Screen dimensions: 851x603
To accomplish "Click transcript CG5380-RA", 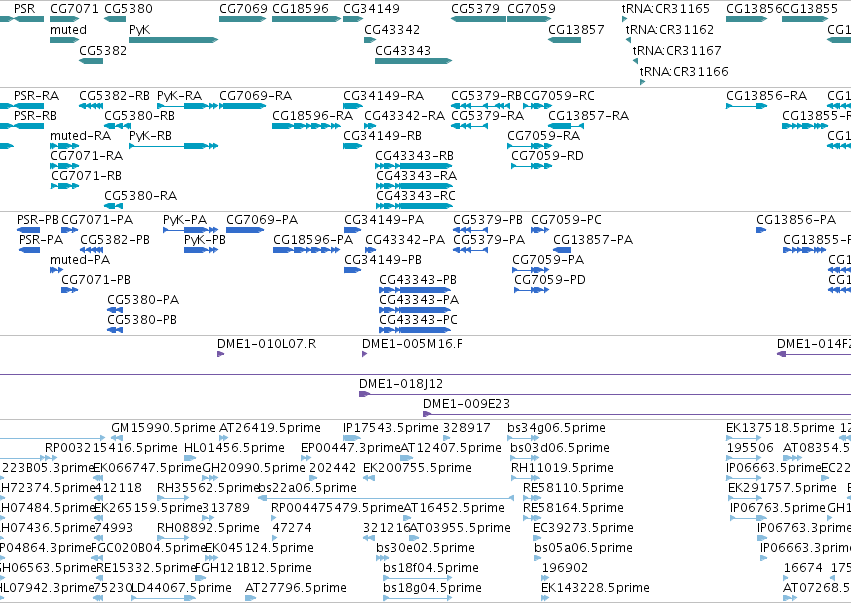I will [x=113, y=206].
